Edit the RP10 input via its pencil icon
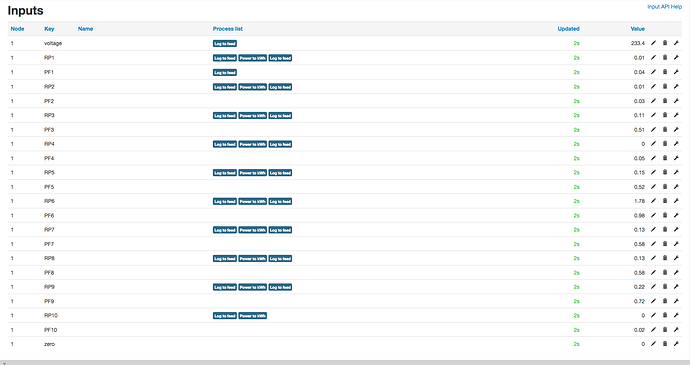Viewport: 690px width, 365px height. [653, 315]
